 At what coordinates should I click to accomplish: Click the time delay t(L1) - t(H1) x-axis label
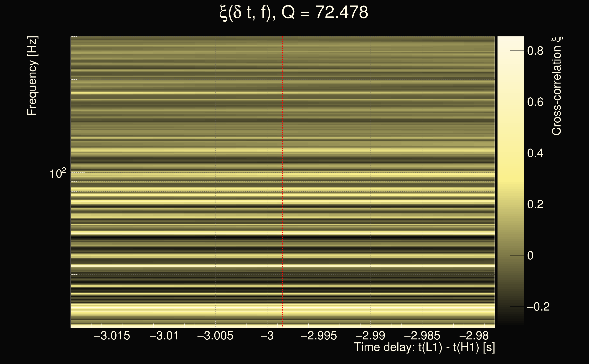[424, 347]
